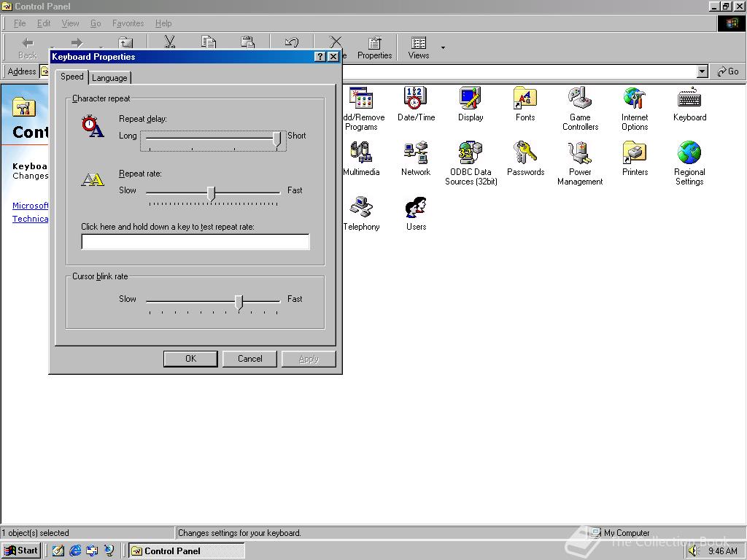Launch Internet Explorer from quick launch
This screenshot has width=747, height=560.
(75, 551)
